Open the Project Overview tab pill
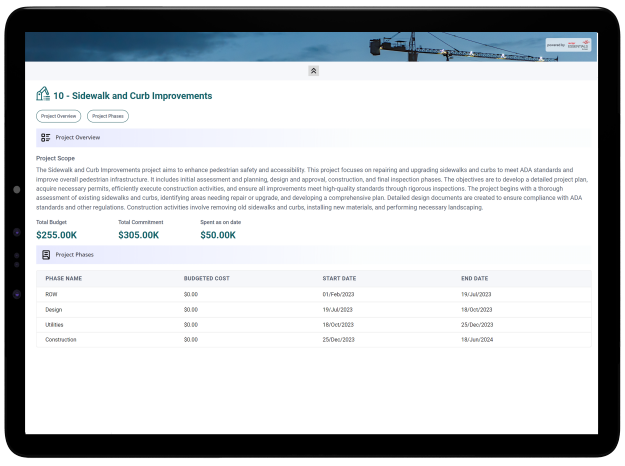This screenshot has width=625, height=466. click(x=58, y=116)
